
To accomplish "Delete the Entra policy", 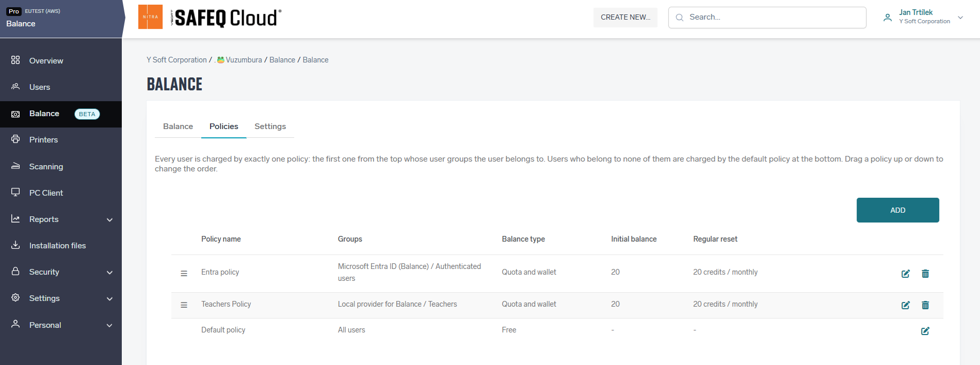I will 925,274.
